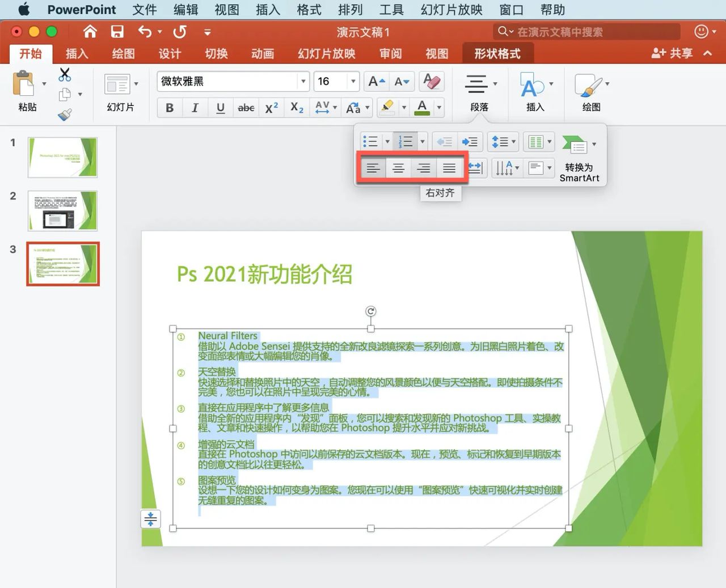This screenshot has width=726, height=588.
Task: Open the font size dropdown
Action: pos(353,82)
